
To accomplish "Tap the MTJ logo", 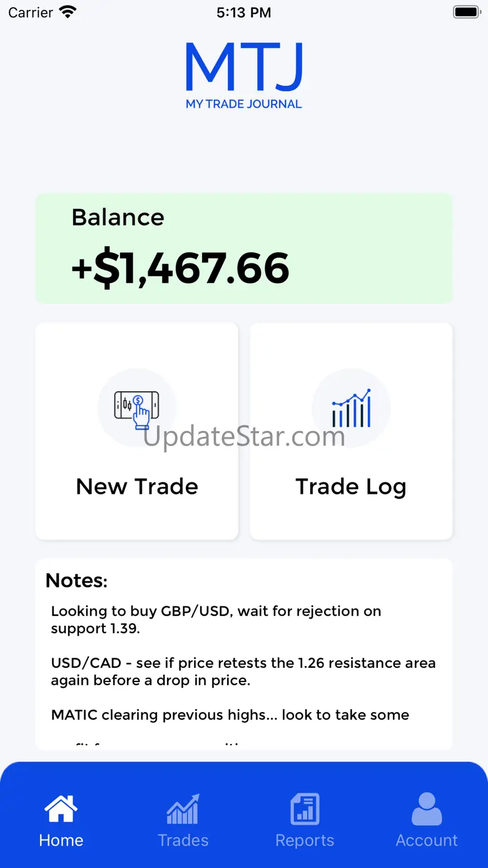I will (244, 75).
